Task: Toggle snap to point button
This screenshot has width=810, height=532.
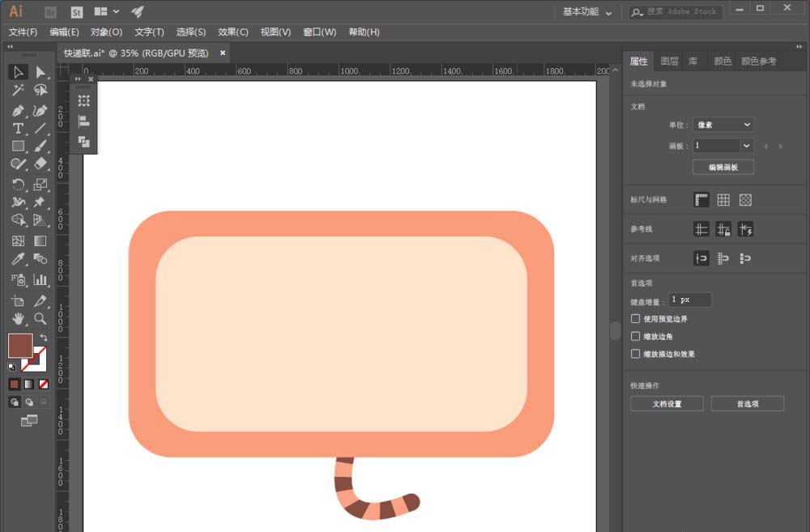Action: [701, 258]
